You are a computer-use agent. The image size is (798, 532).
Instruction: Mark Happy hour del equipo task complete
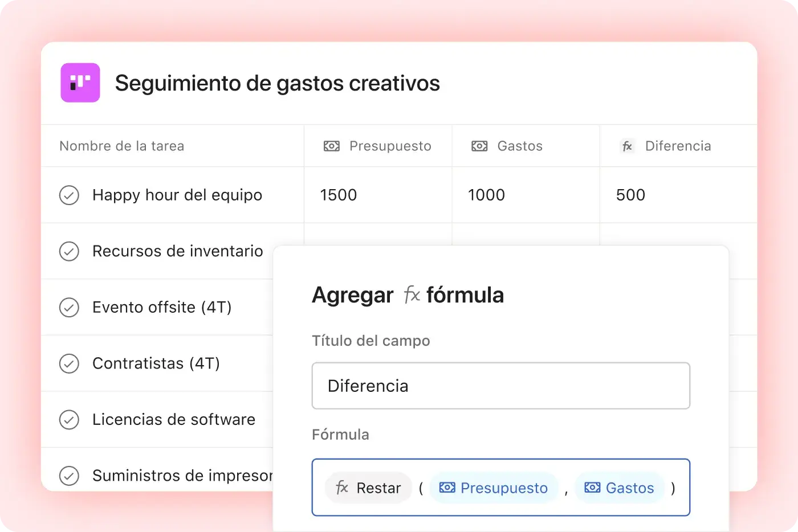coord(69,195)
